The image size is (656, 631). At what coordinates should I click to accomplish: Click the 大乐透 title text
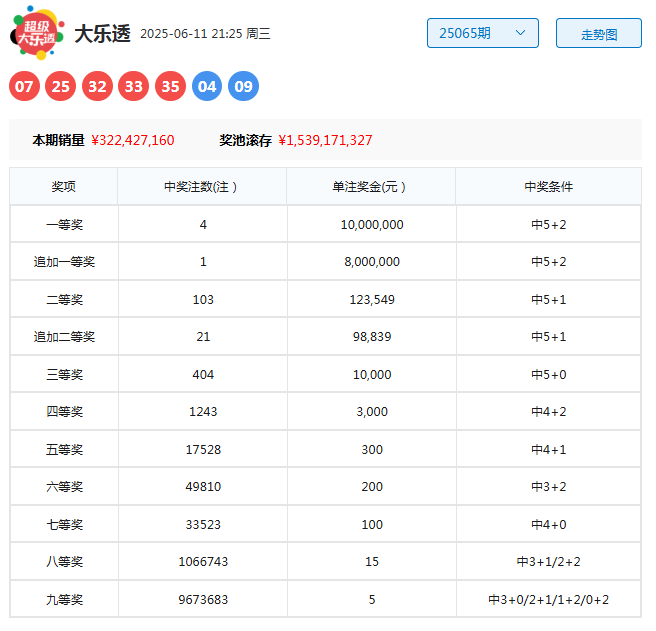point(102,33)
